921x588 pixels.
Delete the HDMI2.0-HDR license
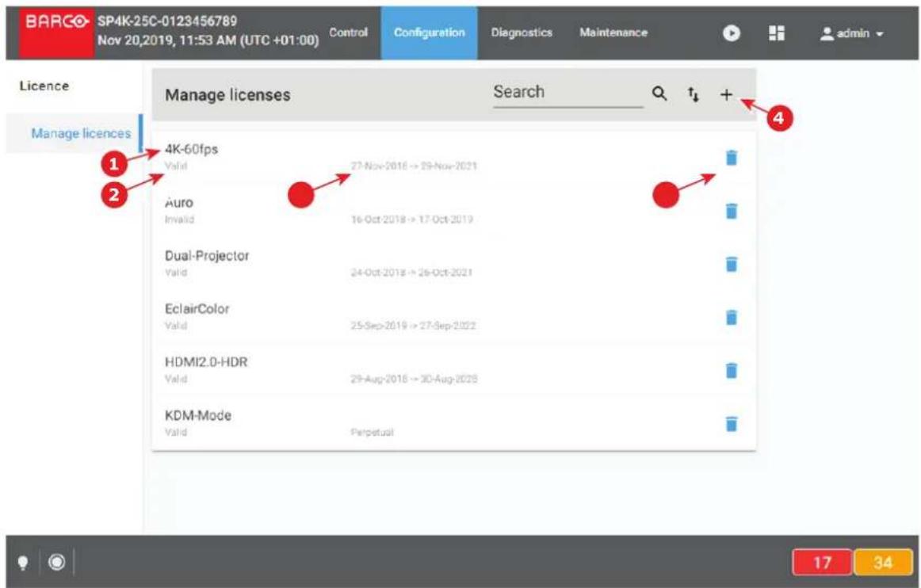point(732,371)
